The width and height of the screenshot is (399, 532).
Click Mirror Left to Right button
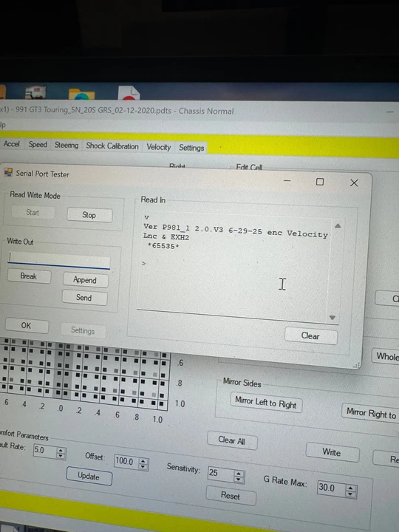pos(266,403)
